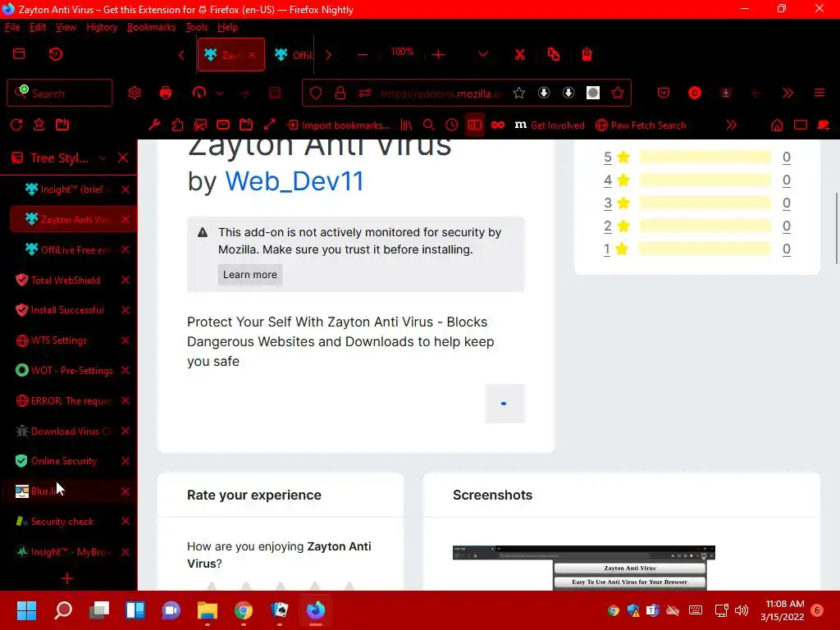840x630 pixels.
Task: Open the Tools menu
Action: pos(197,27)
